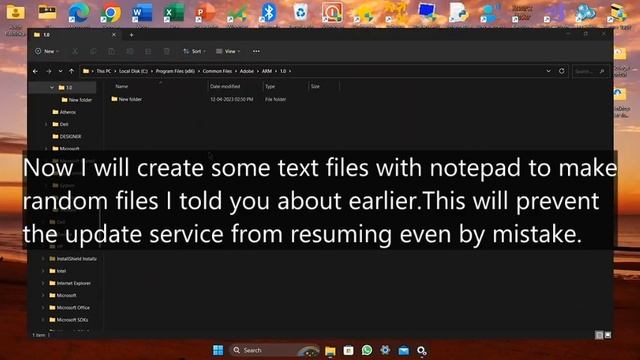Open Excel desktop shortcut
The image size is (640, 360).
coord(173,13)
